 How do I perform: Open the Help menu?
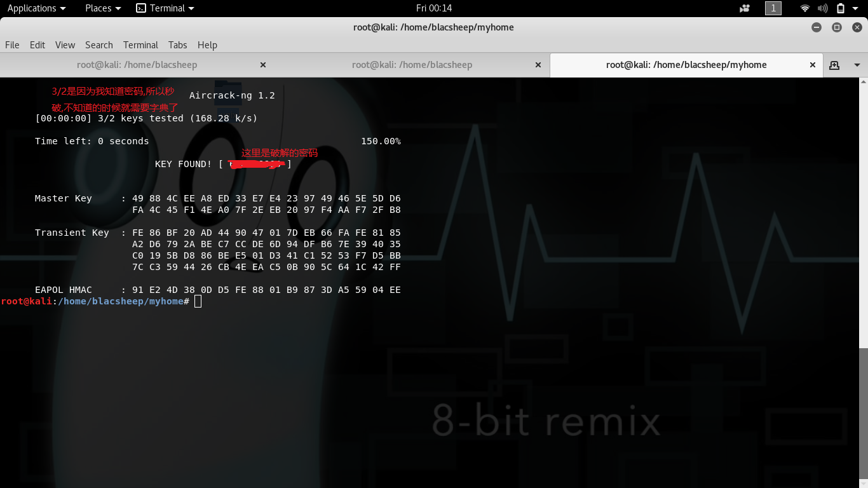pos(207,44)
